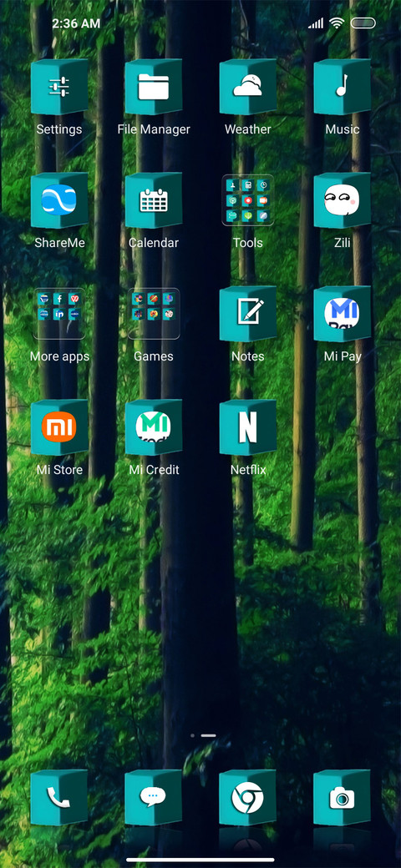
Task: Tap the "More apps" label text
Action: 59,356
